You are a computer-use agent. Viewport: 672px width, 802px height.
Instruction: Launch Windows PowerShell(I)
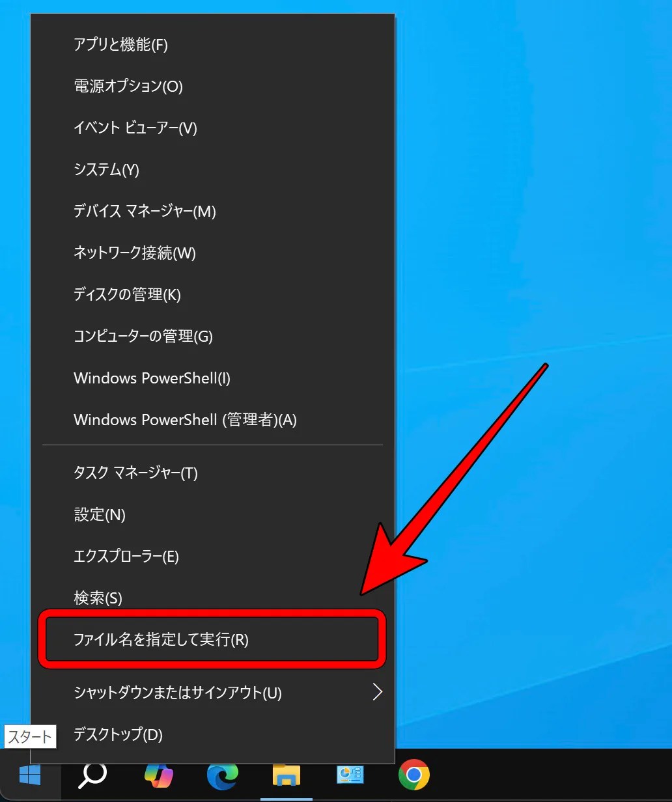click(212, 378)
